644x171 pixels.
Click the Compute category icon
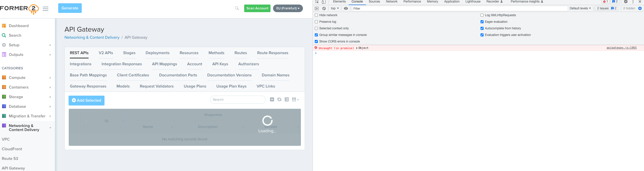(4, 78)
